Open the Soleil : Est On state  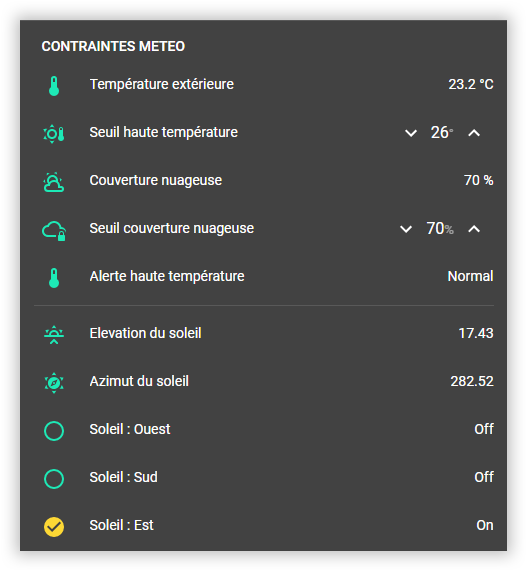[x=485, y=525]
